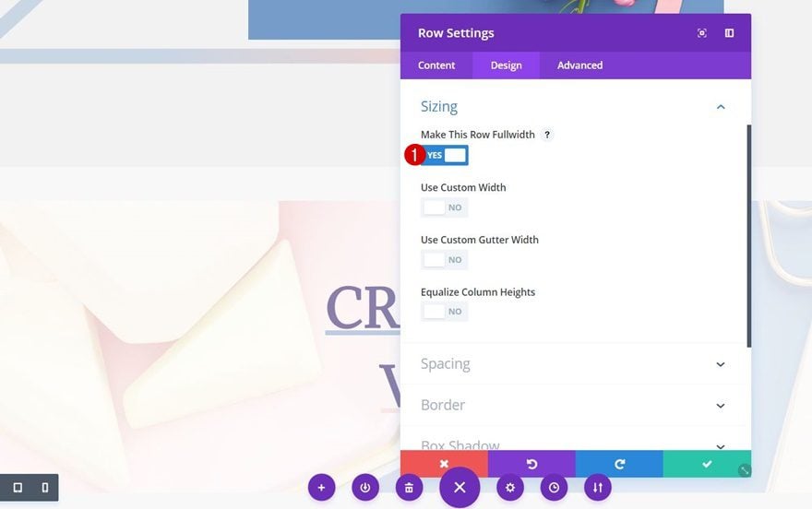Click the fullscreen expand icon in Row Settings header

(701, 33)
